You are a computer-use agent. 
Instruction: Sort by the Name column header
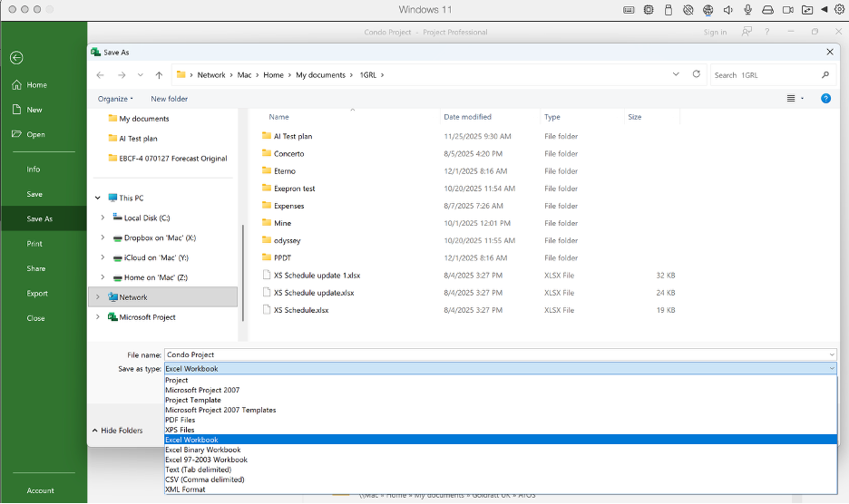click(278, 117)
